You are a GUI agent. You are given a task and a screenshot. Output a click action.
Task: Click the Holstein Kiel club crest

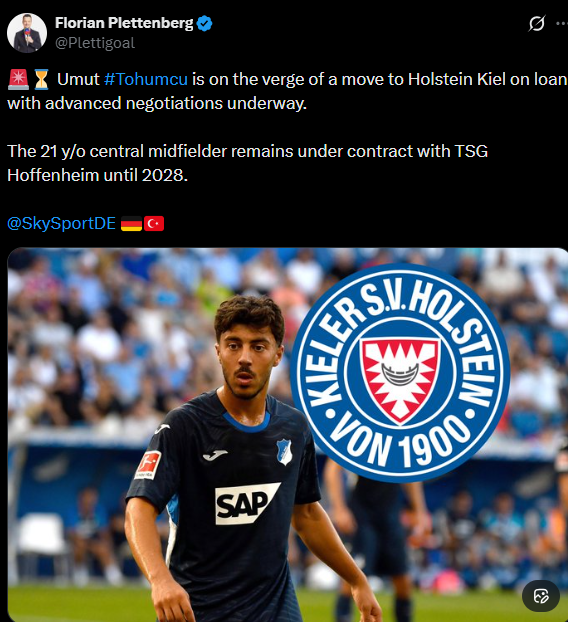pos(400,373)
